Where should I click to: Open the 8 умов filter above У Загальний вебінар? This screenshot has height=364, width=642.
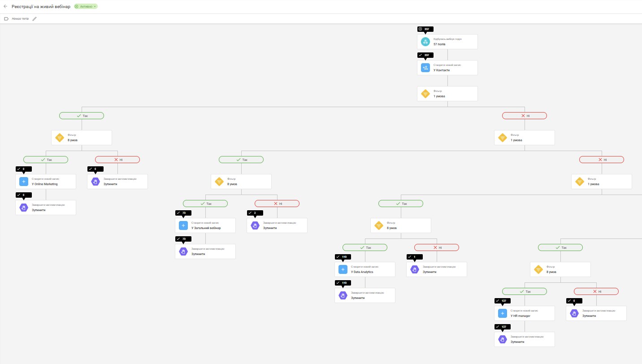coord(241,182)
